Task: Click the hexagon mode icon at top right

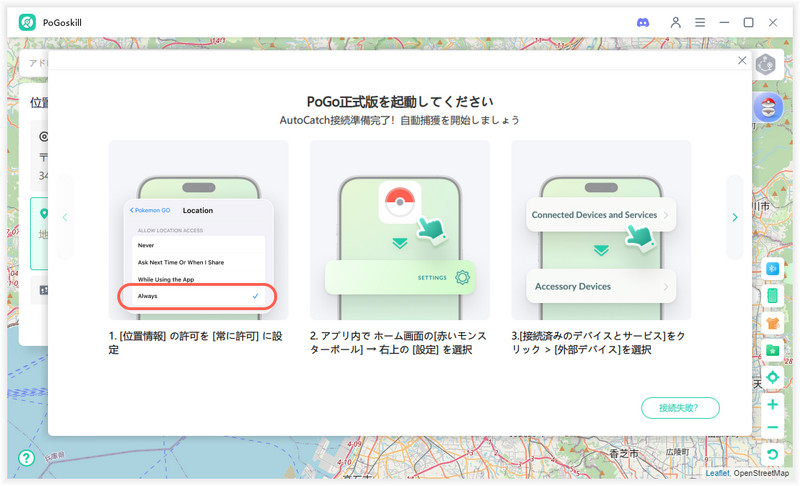Action: (x=765, y=65)
